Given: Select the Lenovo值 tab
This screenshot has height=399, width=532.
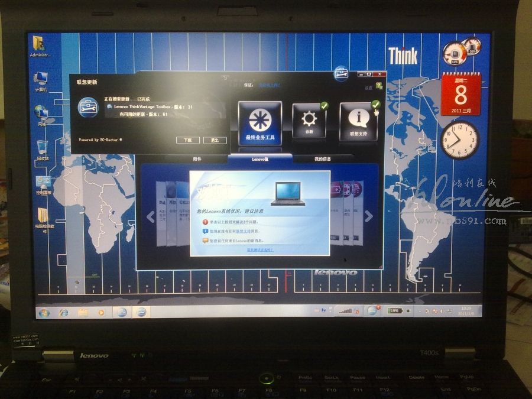Looking at the screenshot, I should 260,159.
